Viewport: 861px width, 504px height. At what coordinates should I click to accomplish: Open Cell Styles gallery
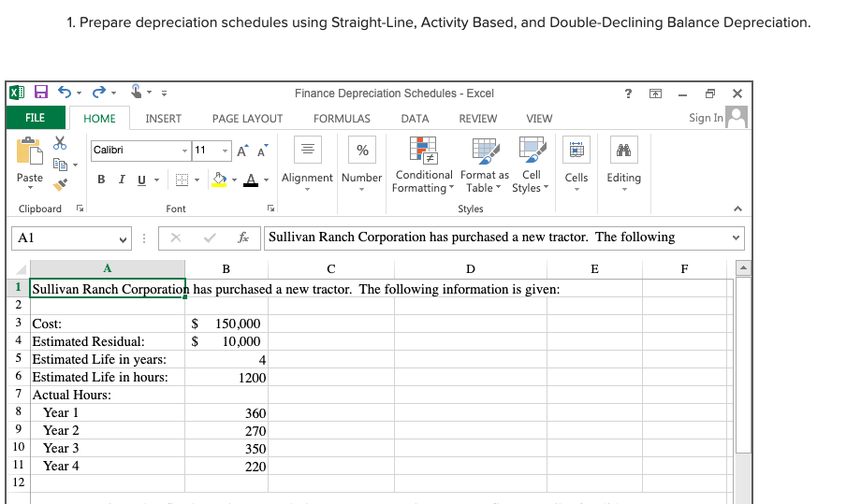pyautogui.click(x=531, y=164)
